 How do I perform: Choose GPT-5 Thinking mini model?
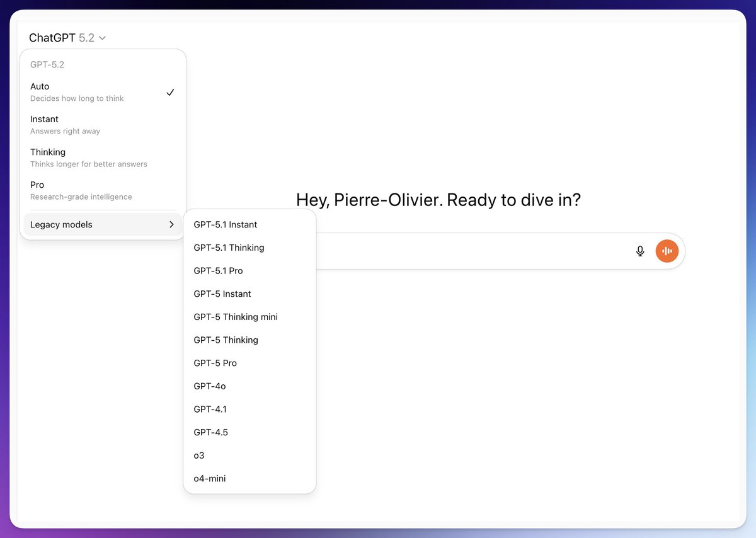click(249, 317)
